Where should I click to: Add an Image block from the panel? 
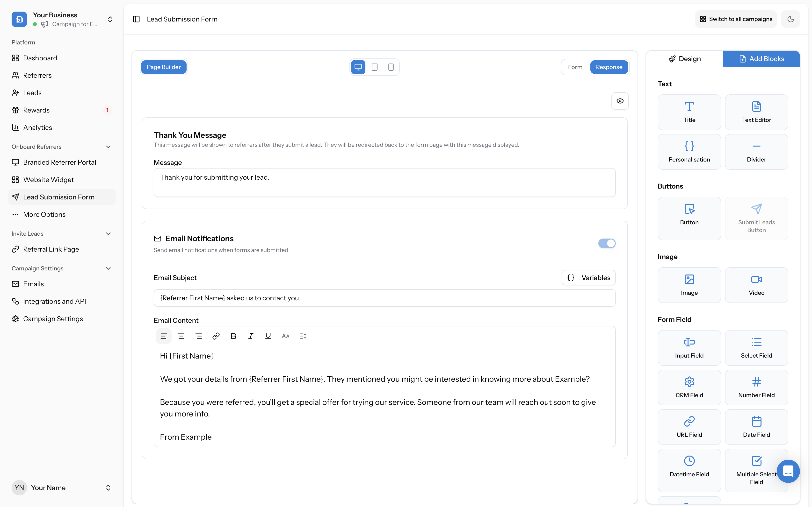689,285
